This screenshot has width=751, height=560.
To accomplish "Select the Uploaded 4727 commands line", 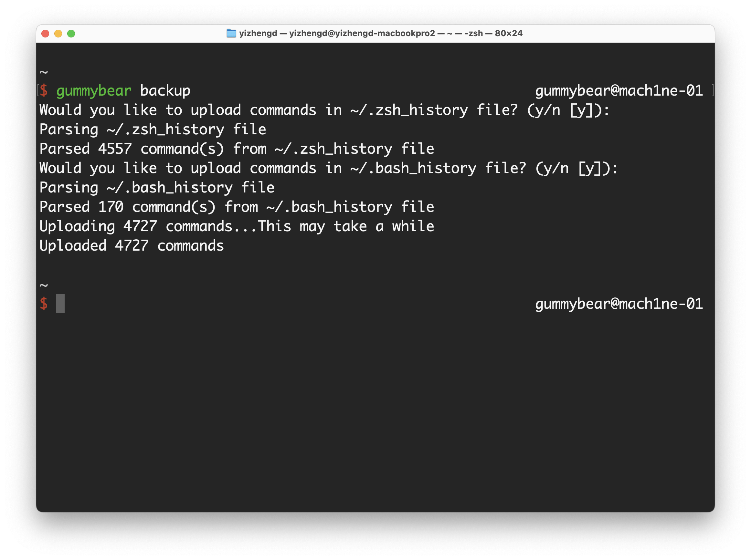I will (132, 245).
